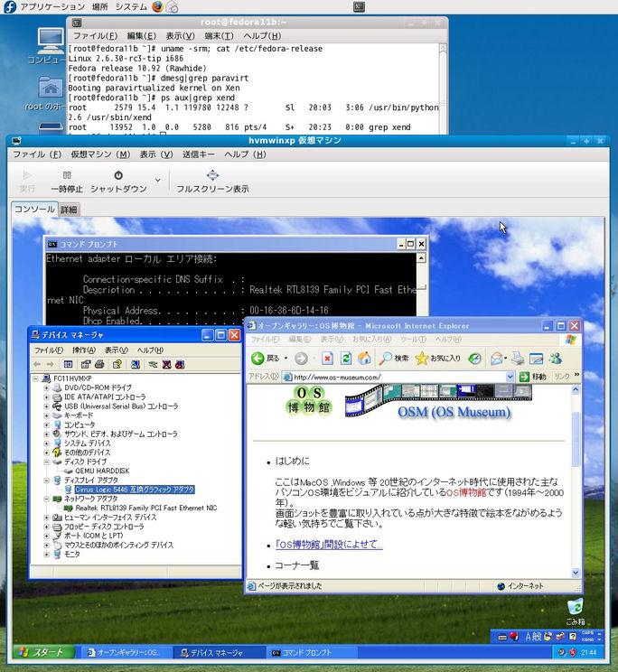Image resolution: width=618 pixels, height=672 pixels.
Task: Open the IE address bar dropdown
Action: point(510,377)
